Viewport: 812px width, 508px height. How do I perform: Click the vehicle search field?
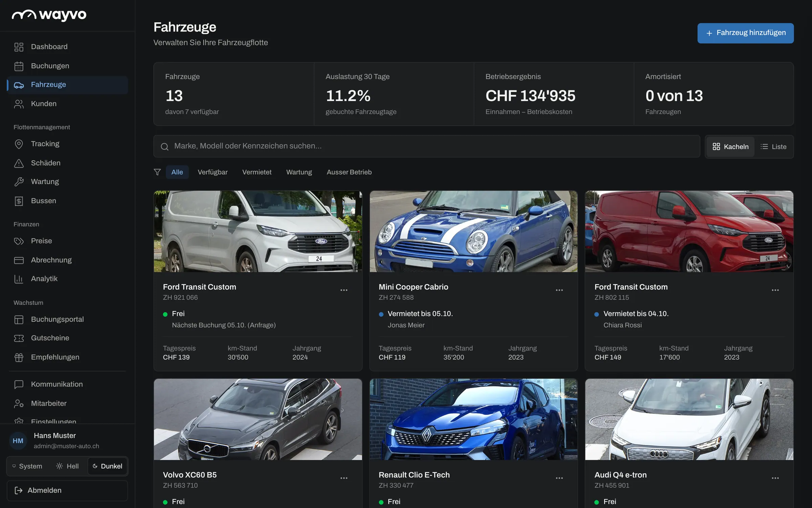(x=427, y=146)
